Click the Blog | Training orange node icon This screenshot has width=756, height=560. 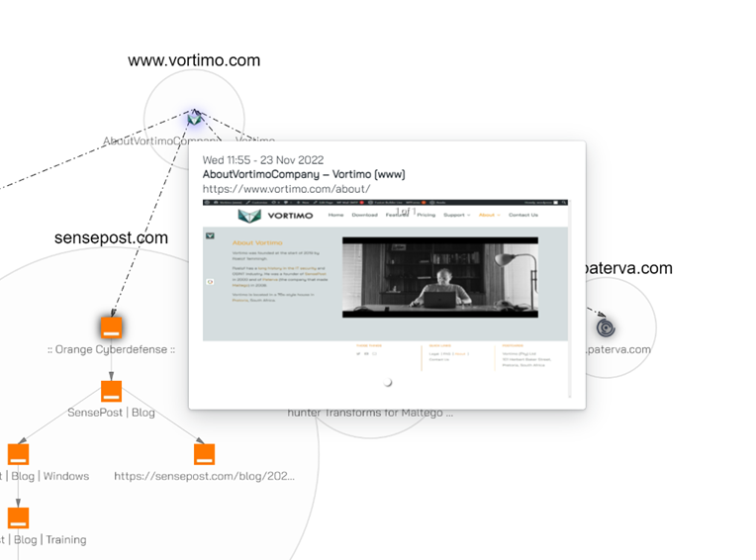(19, 517)
